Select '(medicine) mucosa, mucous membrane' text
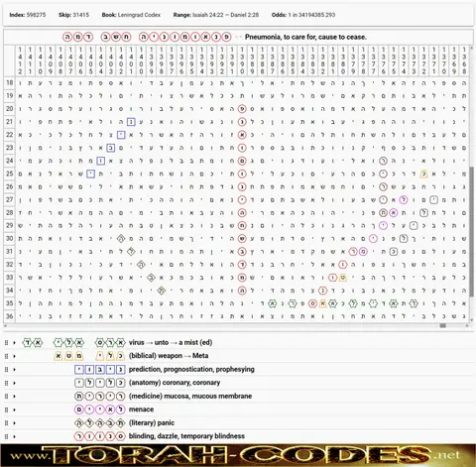This screenshot has height=467, width=476. (190, 396)
